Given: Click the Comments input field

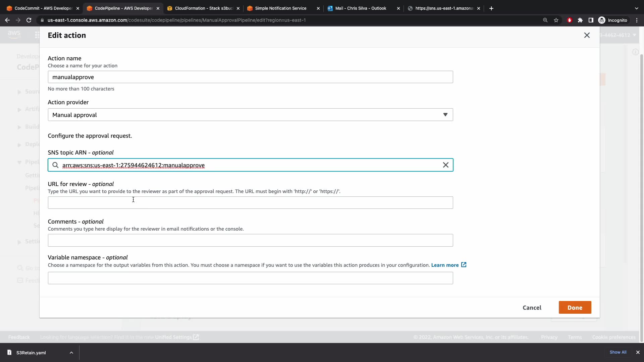Looking at the screenshot, I should click(x=250, y=240).
